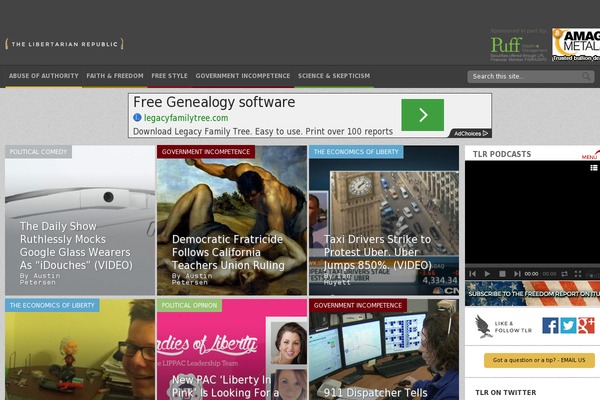Click the TLR Podcasts heading
This screenshot has height=400, width=600.
(x=502, y=154)
